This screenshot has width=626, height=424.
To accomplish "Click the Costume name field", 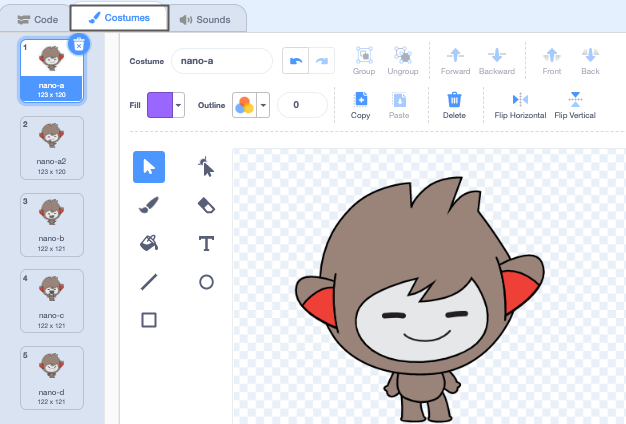I will (x=221, y=61).
